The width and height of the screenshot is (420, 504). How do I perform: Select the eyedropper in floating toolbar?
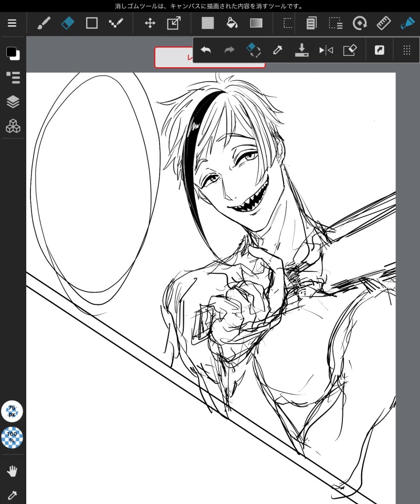[x=277, y=50]
